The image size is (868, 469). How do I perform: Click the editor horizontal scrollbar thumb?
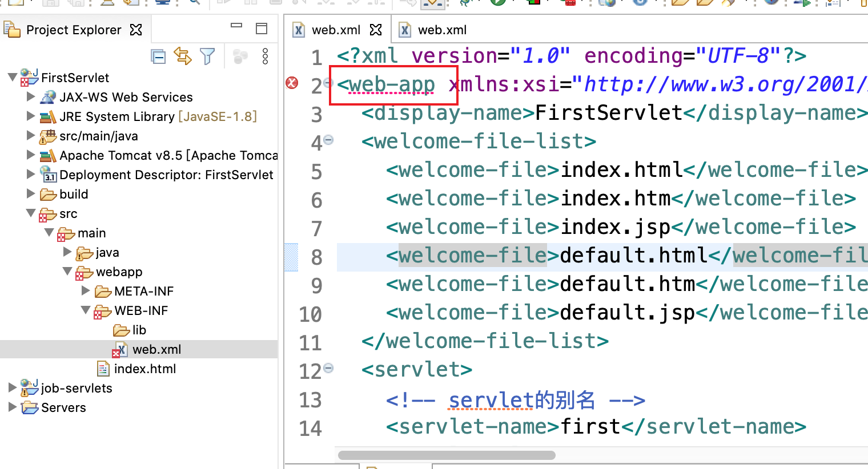(447, 455)
